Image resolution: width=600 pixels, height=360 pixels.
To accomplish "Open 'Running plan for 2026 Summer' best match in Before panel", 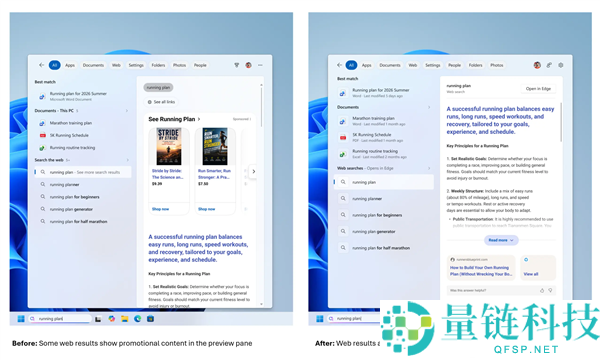I will click(82, 96).
